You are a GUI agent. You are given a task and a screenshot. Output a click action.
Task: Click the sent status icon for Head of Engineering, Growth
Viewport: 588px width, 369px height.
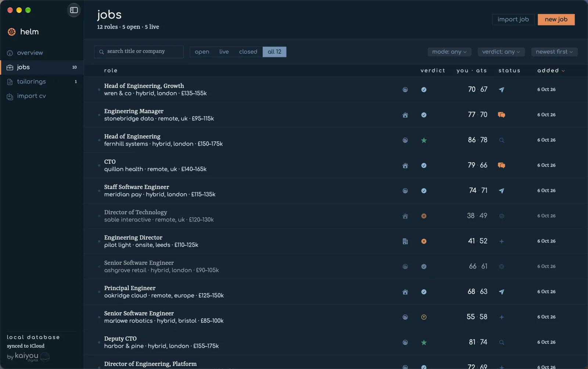(501, 90)
